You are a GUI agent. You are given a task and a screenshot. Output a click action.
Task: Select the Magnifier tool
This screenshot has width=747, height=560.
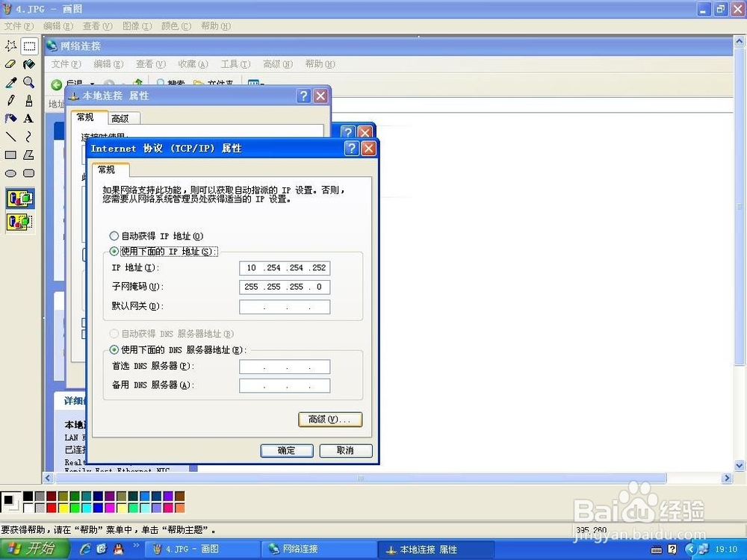[28, 82]
